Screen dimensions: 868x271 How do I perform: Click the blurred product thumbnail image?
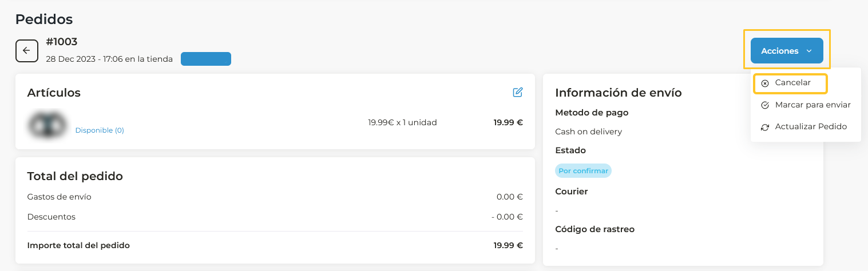[47, 125]
